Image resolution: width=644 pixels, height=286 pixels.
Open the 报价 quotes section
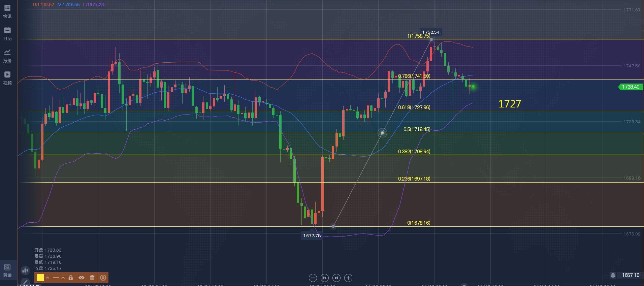coord(7,56)
